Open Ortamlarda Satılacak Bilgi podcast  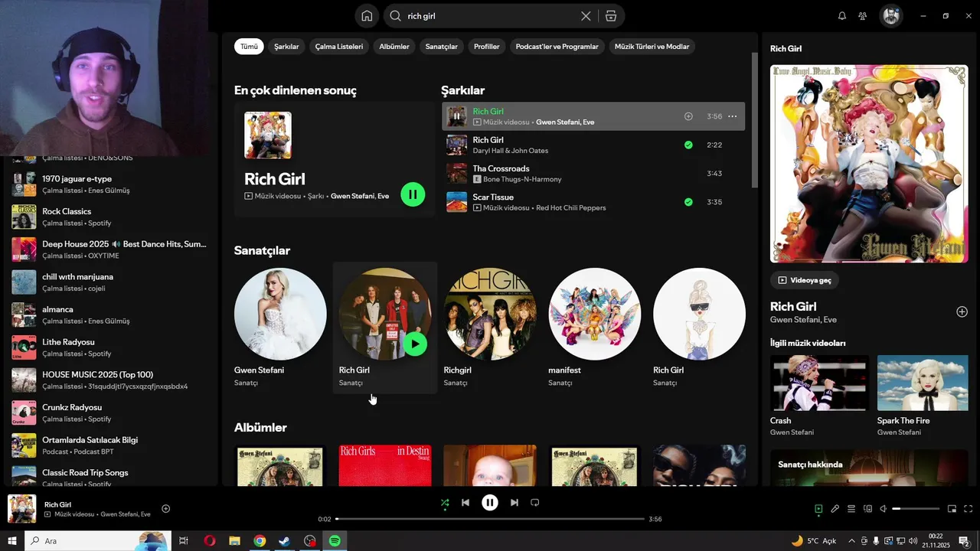[109, 445]
